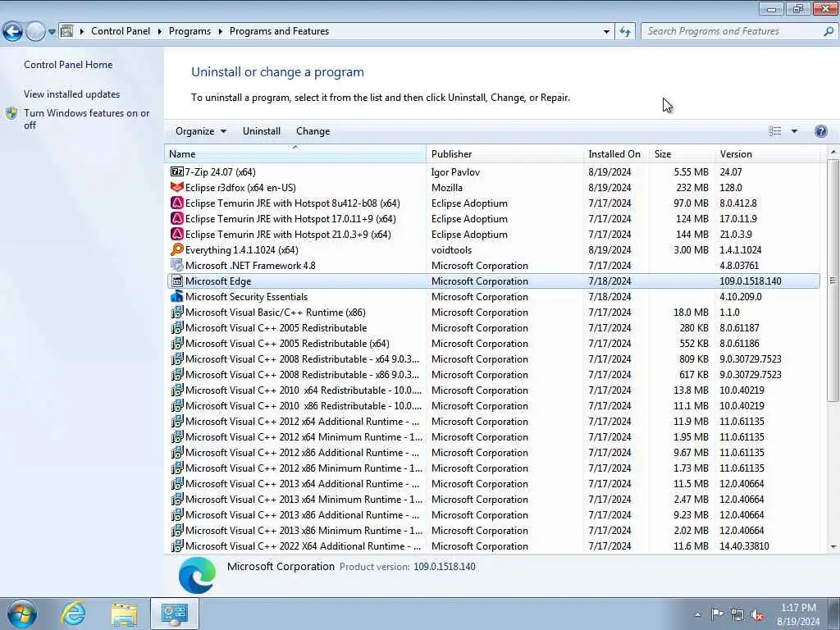Sort by the Installed On column header
Screen dimensions: 840x630
click(616, 153)
